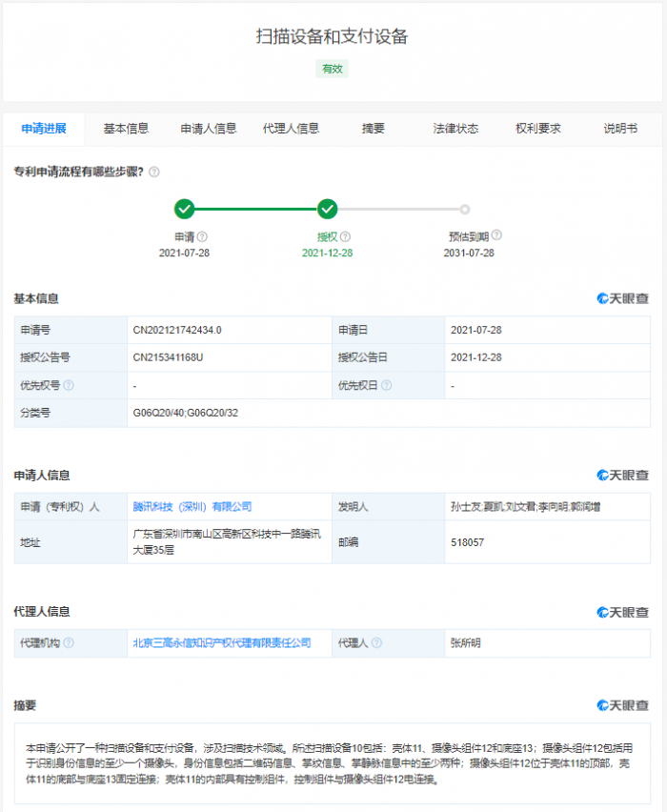Select the green checkmark at 授权 step
Viewport: 667px width, 812px height.
[327, 209]
